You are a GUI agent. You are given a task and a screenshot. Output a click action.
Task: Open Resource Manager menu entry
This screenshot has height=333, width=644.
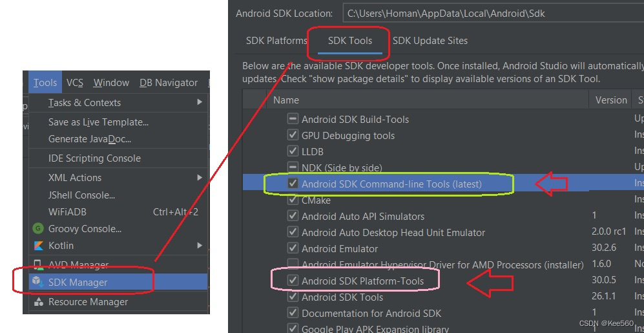(x=118, y=302)
